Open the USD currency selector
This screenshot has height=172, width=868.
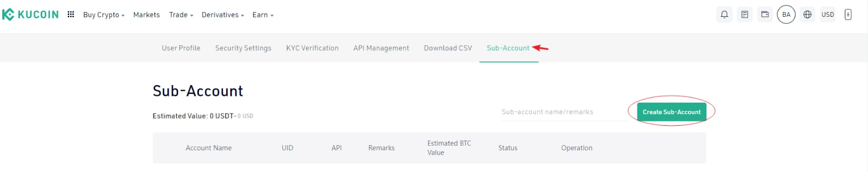[x=828, y=14]
